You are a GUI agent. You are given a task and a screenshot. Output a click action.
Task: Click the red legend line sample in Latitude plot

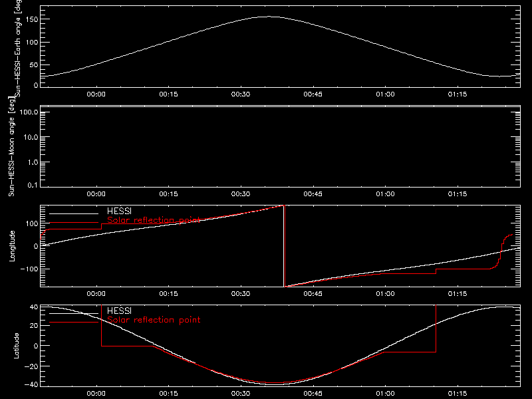pyautogui.click(x=74, y=323)
